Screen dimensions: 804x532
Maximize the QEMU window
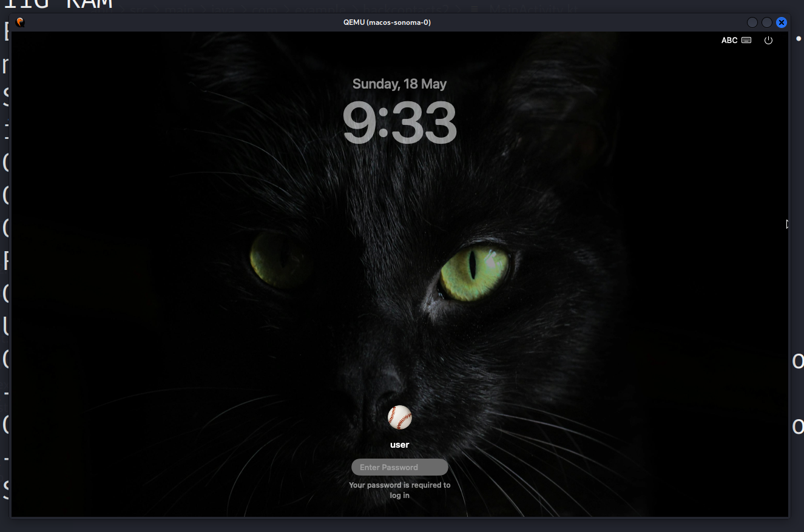[x=767, y=22]
